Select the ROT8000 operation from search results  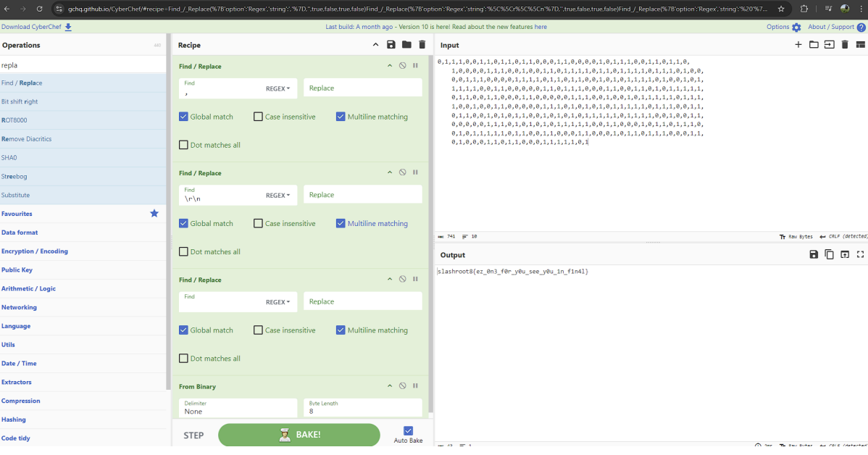pos(83,120)
